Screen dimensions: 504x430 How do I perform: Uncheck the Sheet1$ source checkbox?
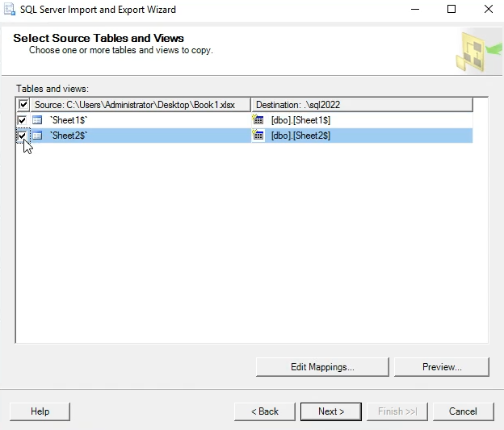(22, 120)
